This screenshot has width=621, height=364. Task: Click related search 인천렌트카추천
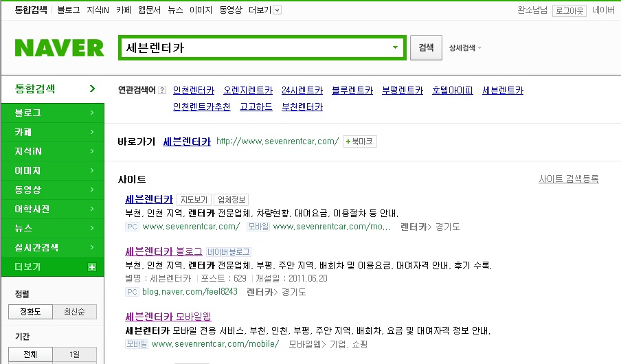point(201,107)
